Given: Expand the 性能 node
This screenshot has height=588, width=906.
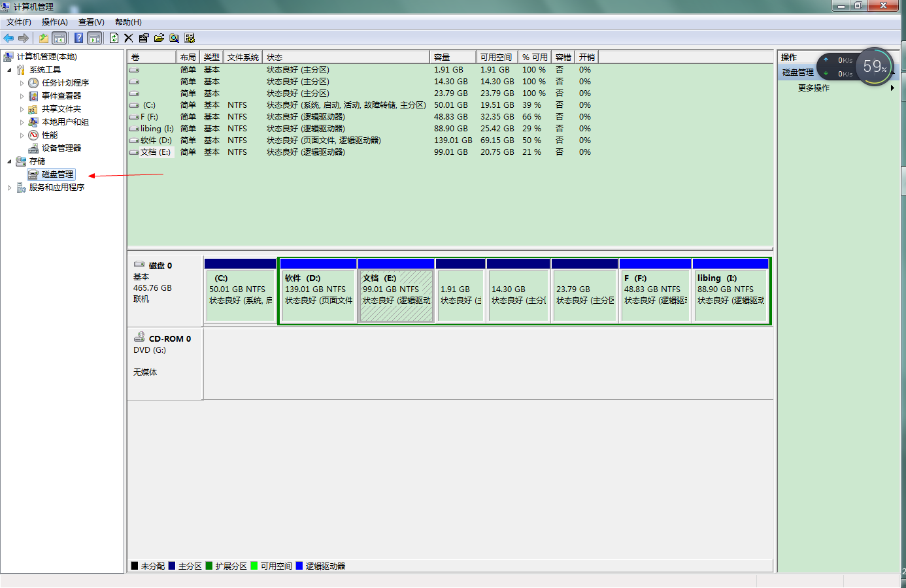Looking at the screenshot, I should (x=22, y=135).
